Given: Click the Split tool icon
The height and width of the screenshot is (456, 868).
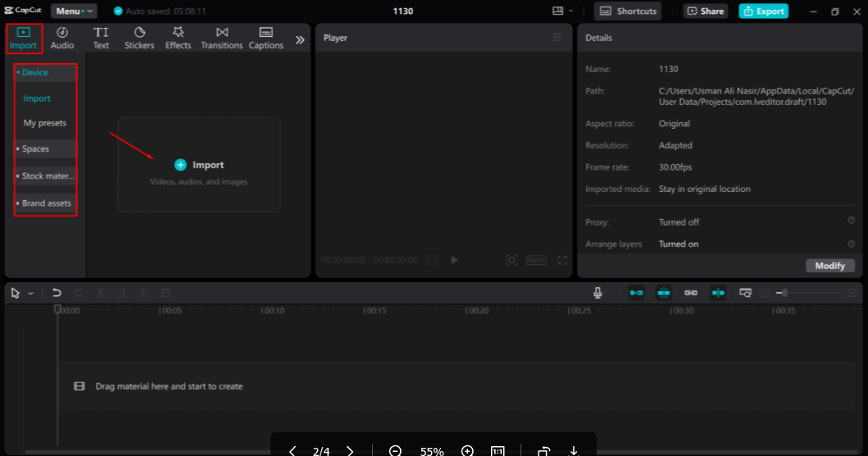Looking at the screenshot, I should click(x=100, y=293).
